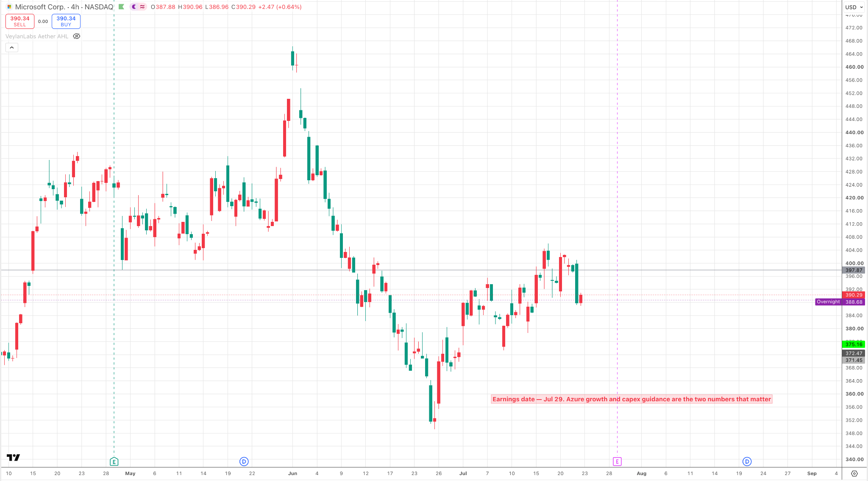
Task: Click the 340.00 price scale label
Action: (854, 459)
